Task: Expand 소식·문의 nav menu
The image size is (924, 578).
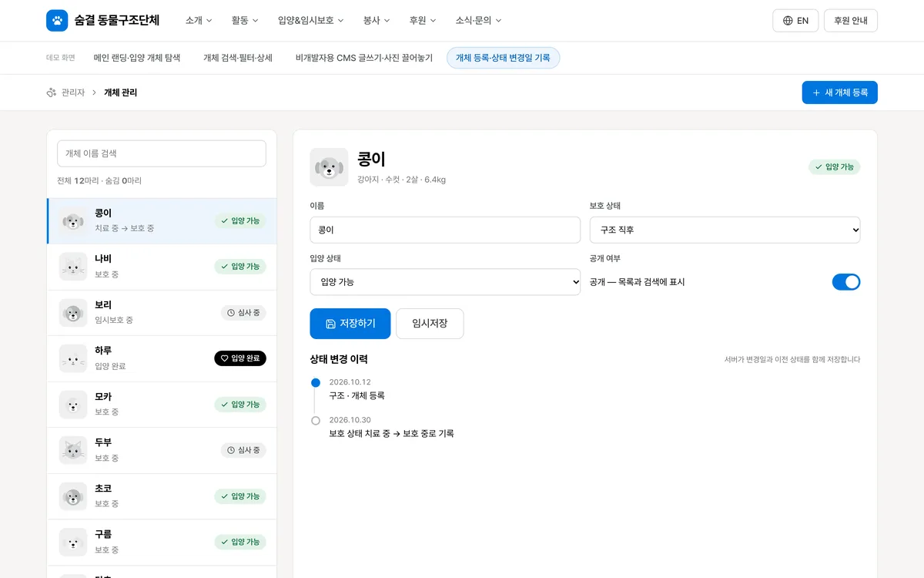Action: coord(478,21)
